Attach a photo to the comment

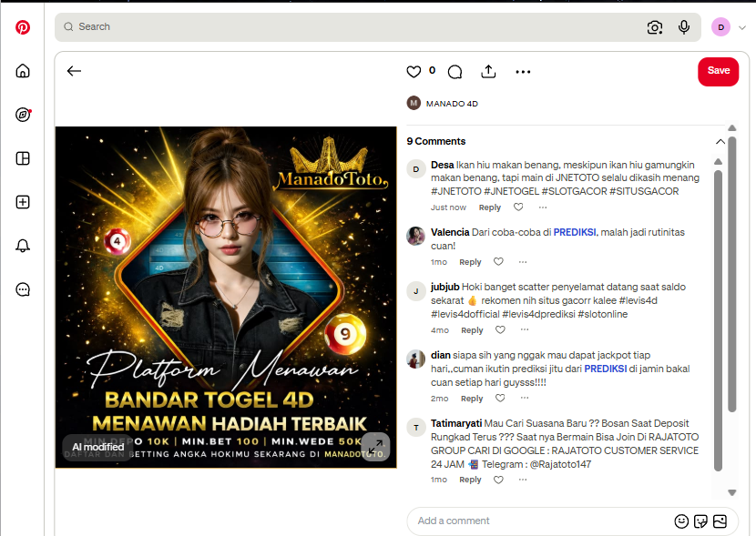(720, 521)
